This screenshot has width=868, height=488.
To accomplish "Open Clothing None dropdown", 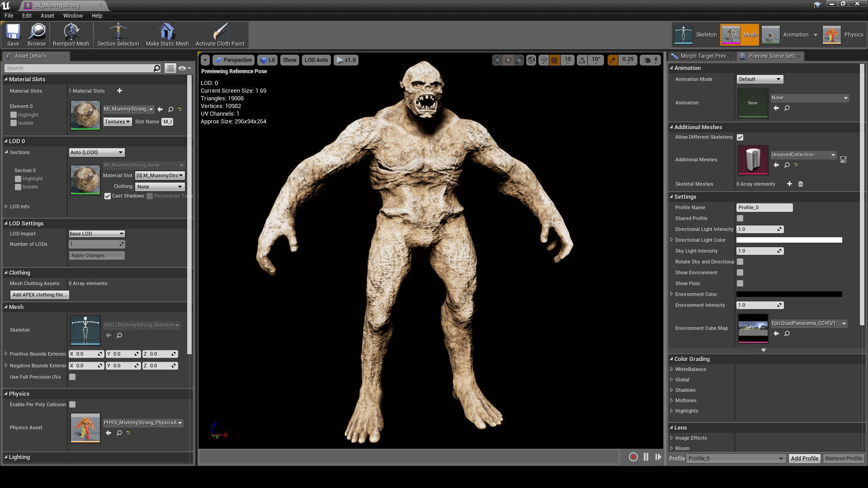I will [160, 187].
